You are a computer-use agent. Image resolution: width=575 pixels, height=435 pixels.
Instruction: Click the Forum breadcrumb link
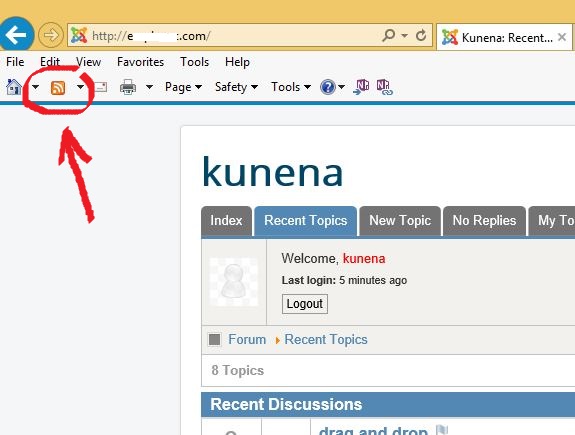coord(247,339)
